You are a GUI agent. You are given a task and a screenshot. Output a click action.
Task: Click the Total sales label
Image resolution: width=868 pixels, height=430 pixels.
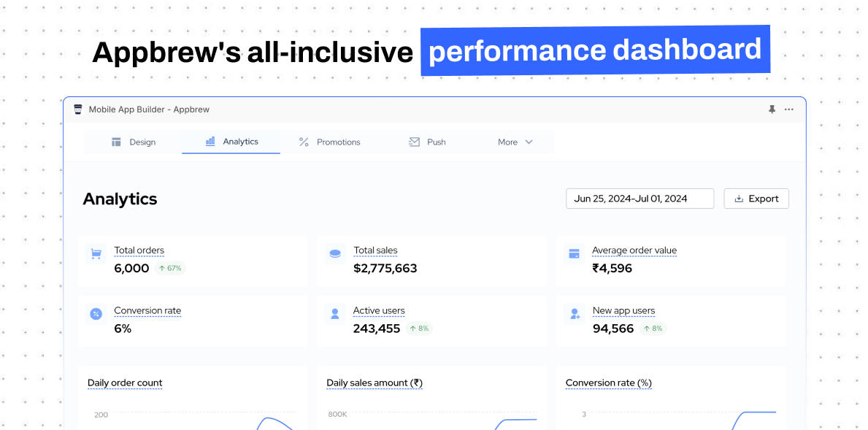click(375, 250)
